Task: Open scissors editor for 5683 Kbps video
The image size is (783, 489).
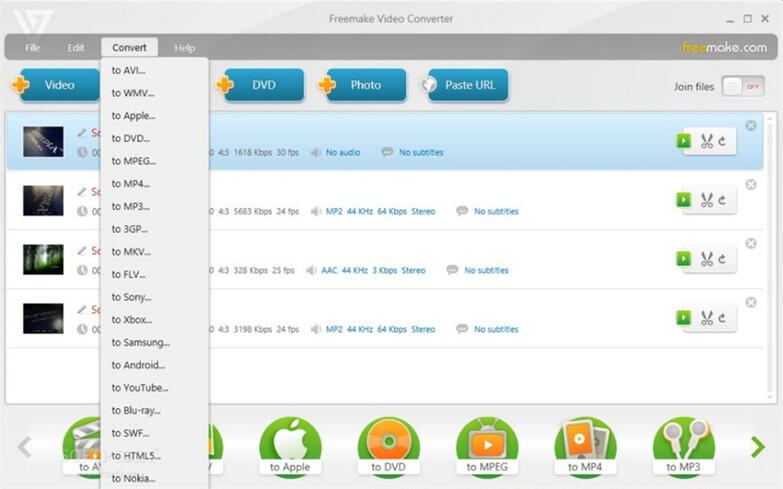Action: pyautogui.click(x=707, y=200)
